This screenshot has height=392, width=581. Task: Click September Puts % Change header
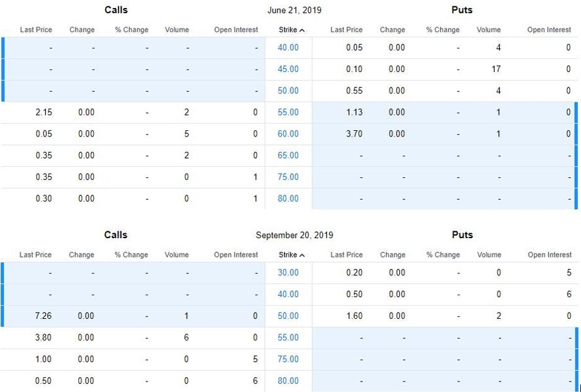pos(443,255)
